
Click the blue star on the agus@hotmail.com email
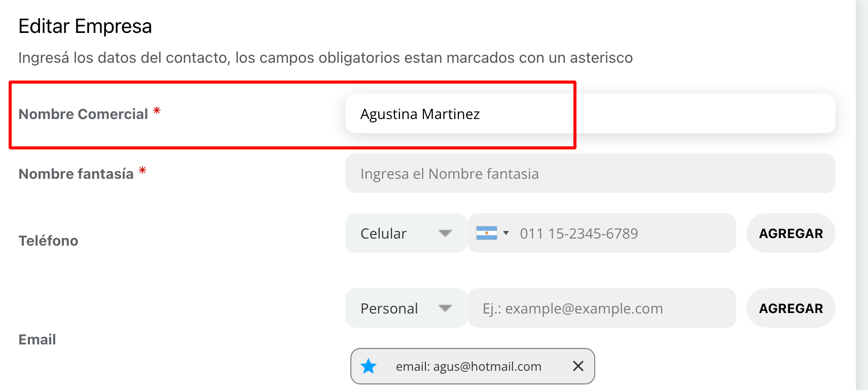click(369, 366)
